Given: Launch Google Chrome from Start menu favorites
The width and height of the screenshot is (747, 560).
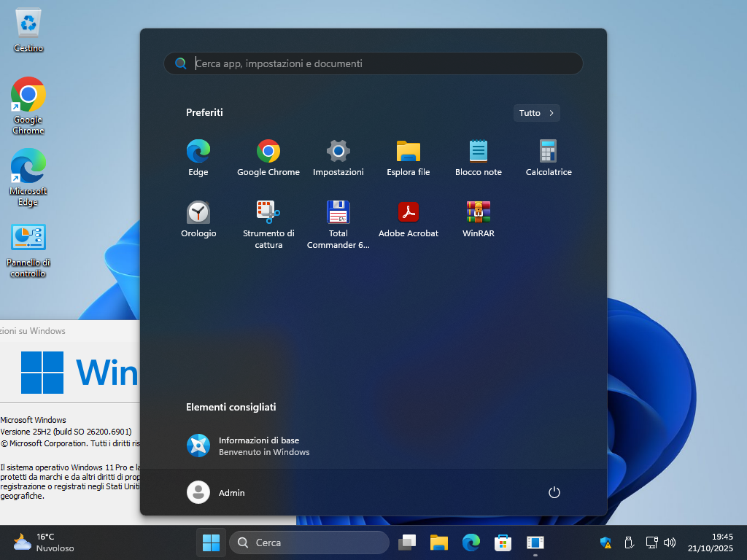Looking at the screenshot, I should tap(268, 158).
